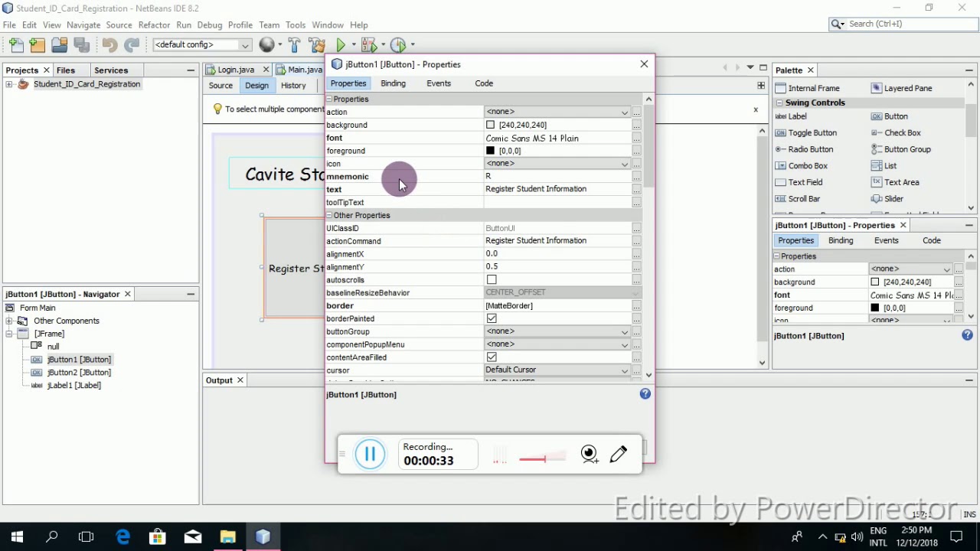980x551 pixels.
Task: Click the help icon in side Properties panel
Action: [x=967, y=335]
